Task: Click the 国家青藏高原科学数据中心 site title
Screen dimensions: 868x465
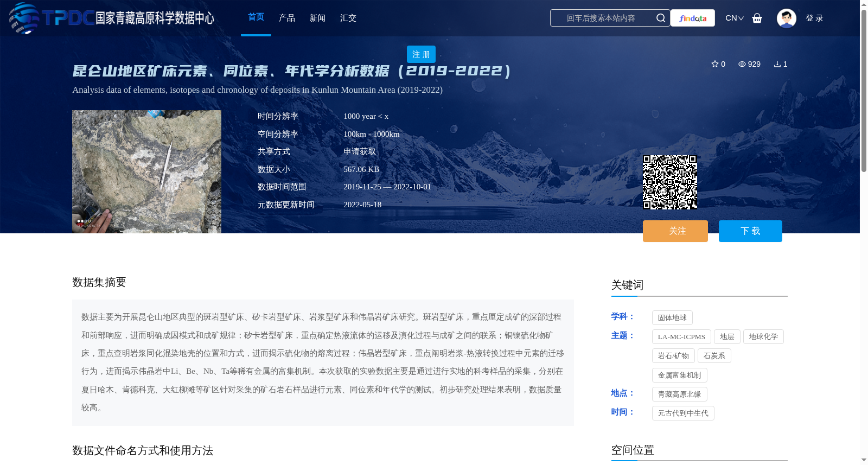Action: 155,18
